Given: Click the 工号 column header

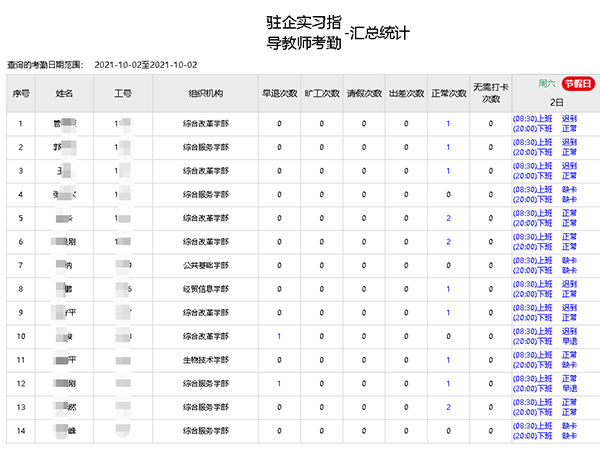Looking at the screenshot, I should tap(122, 93).
